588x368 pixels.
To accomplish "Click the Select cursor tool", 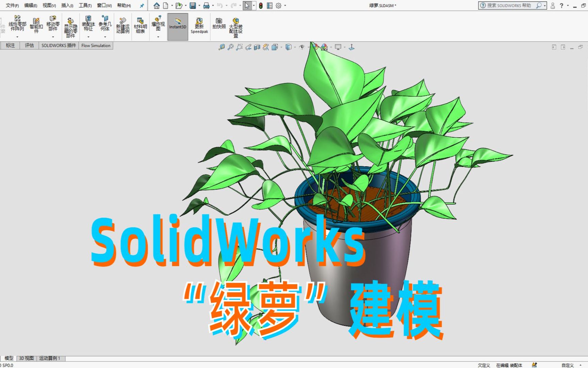I will coord(247,5).
